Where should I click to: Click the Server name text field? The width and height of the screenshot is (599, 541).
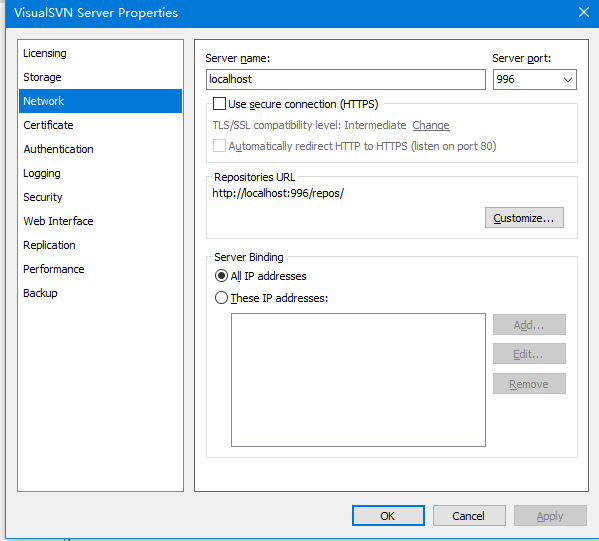pos(346,79)
